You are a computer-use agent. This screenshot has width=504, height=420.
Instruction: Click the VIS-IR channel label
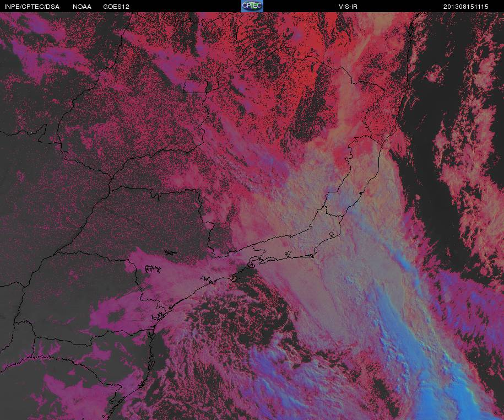point(348,7)
